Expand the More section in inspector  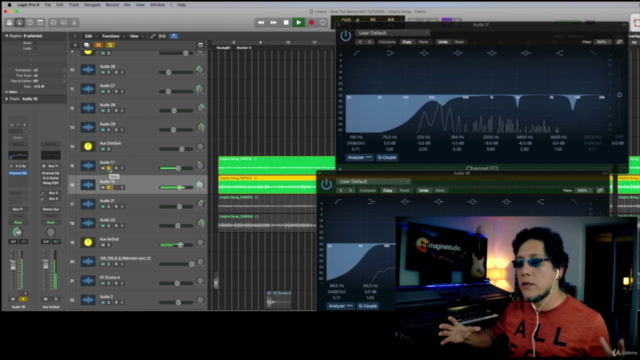click(x=7, y=92)
